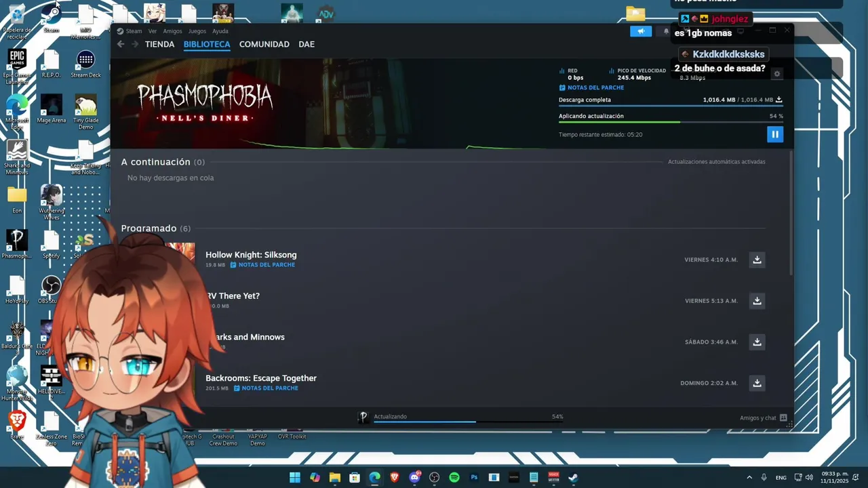The width and height of the screenshot is (868, 488).
Task: Click the Aplicando actualización progress bar
Action: (671, 122)
